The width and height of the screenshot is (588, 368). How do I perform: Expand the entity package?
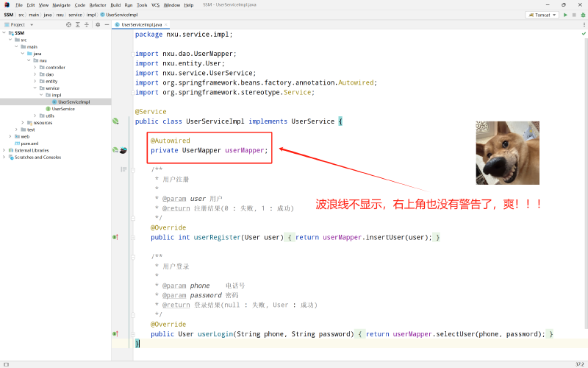click(35, 81)
